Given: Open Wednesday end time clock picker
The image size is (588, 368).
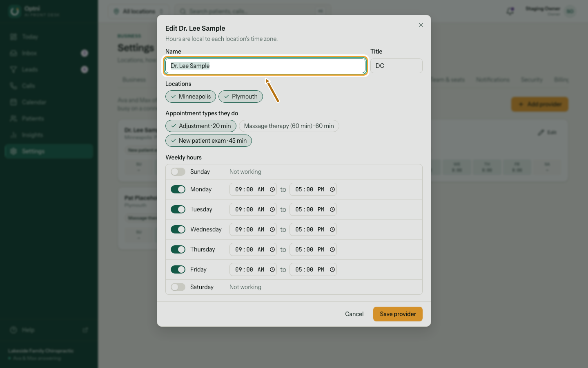Looking at the screenshot, I should pyautogui.click(x=332, y=229).
